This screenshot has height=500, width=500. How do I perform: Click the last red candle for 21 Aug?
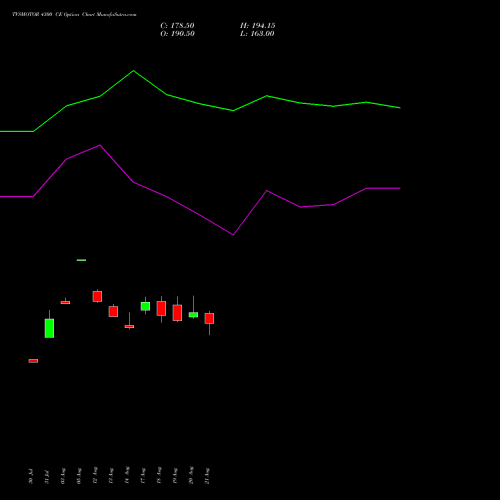[x=209, y=318]
